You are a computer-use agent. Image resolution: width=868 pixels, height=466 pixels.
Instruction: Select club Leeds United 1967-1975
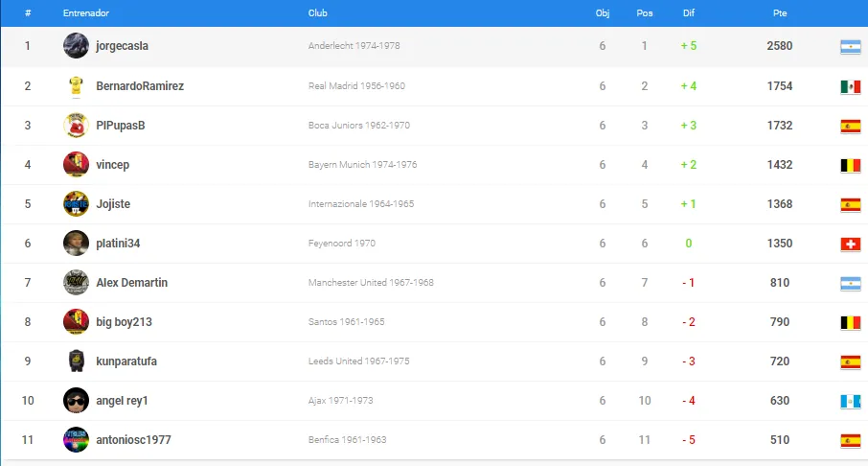(358, 361)
